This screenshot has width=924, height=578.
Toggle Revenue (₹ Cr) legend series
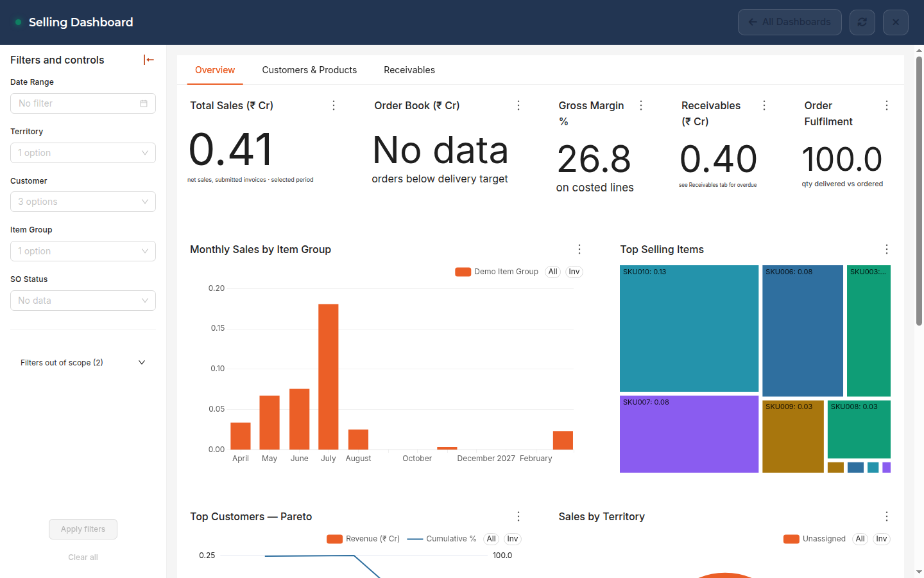pyautogui.click(x=363, y=539)
